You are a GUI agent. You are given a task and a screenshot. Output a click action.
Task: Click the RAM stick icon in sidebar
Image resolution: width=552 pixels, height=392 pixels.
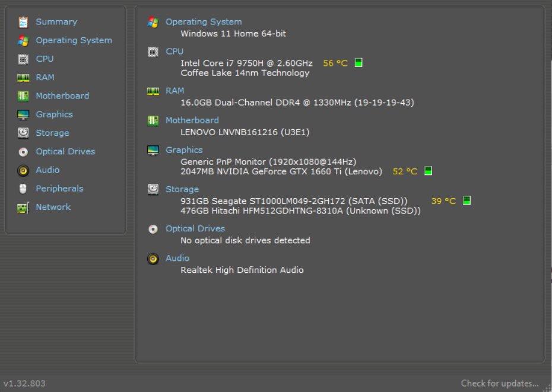(23, 78)
